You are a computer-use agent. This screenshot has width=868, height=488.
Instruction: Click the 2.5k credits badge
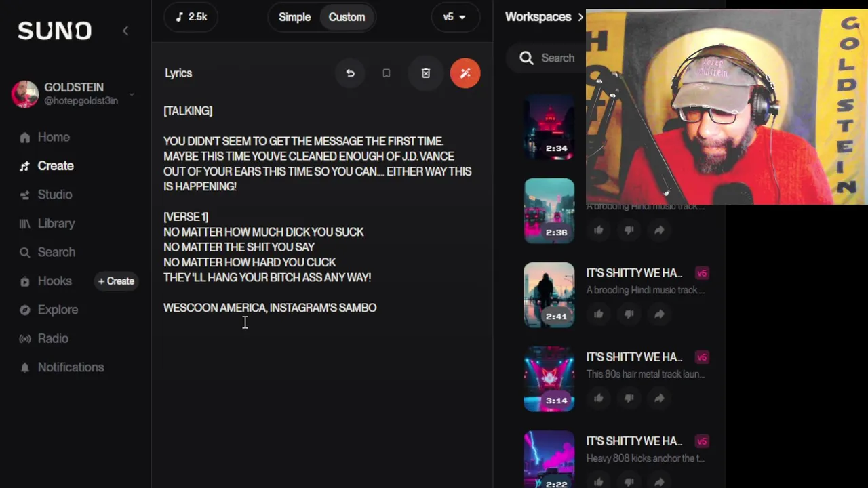tap(191, 17)
